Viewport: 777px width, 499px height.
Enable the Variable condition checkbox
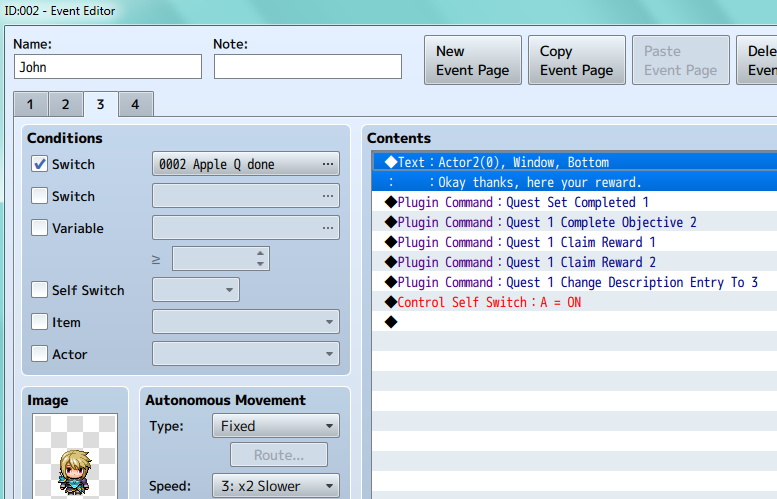[39, 228]
